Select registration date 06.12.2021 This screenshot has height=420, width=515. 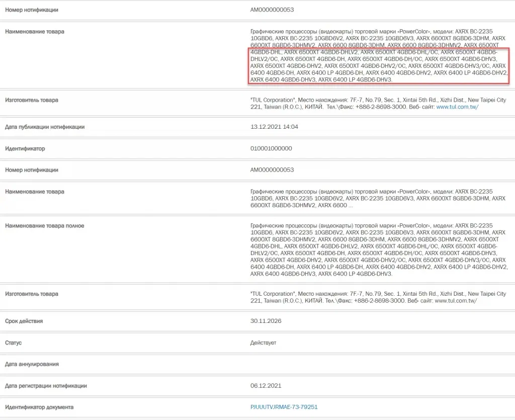[266, 385]
